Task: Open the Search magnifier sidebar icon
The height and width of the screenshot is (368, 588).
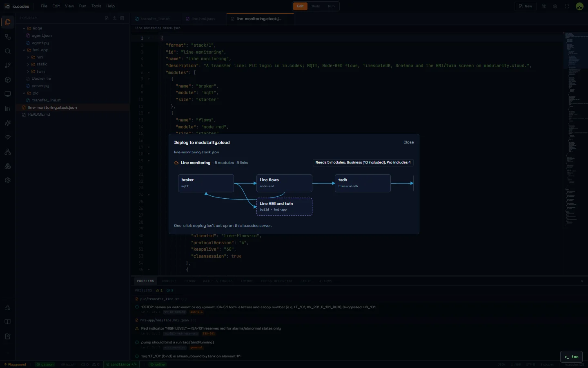Action: [8, 51]
